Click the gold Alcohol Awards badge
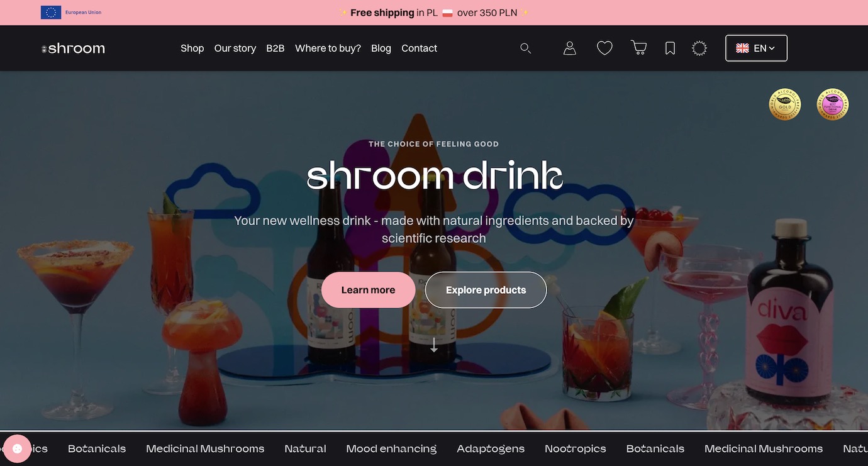 point(784,104)
